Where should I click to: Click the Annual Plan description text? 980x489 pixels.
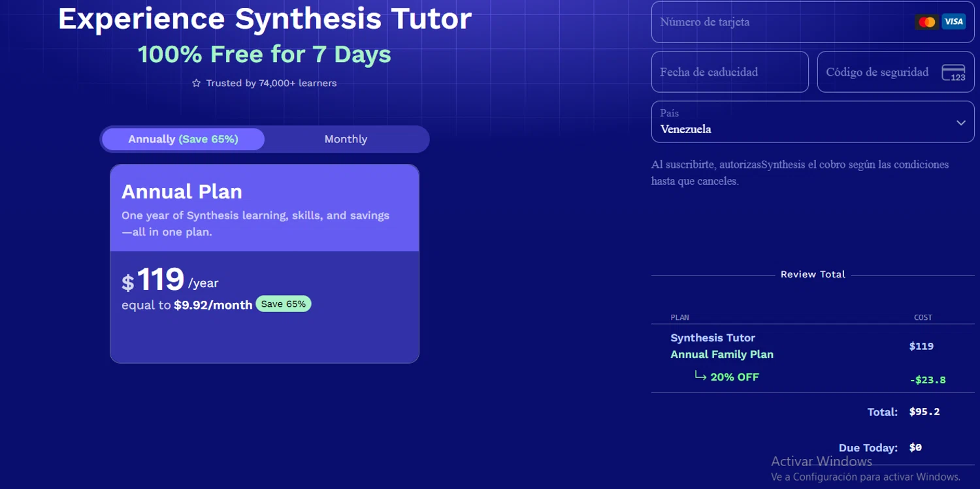tap(255, 223)
